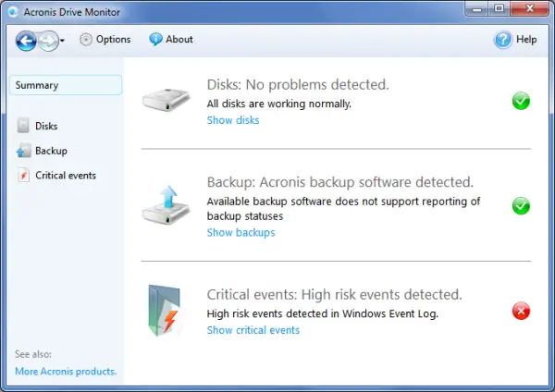
Task: Open the About dialog
Action: [x=171, y=40]
